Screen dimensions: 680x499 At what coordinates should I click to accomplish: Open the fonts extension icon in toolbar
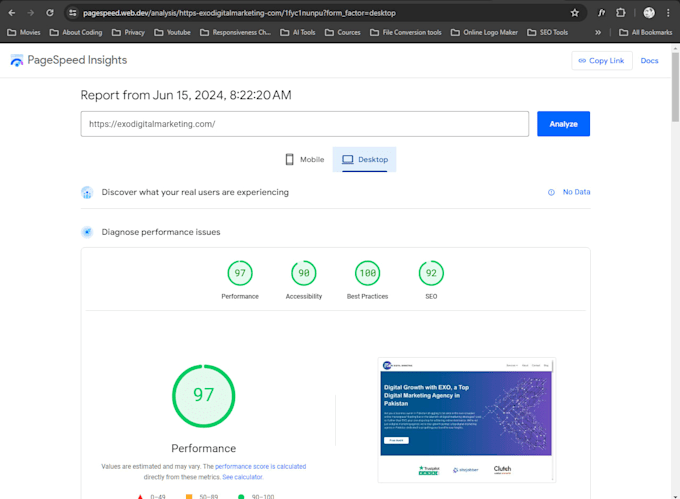tap(602, 13)
